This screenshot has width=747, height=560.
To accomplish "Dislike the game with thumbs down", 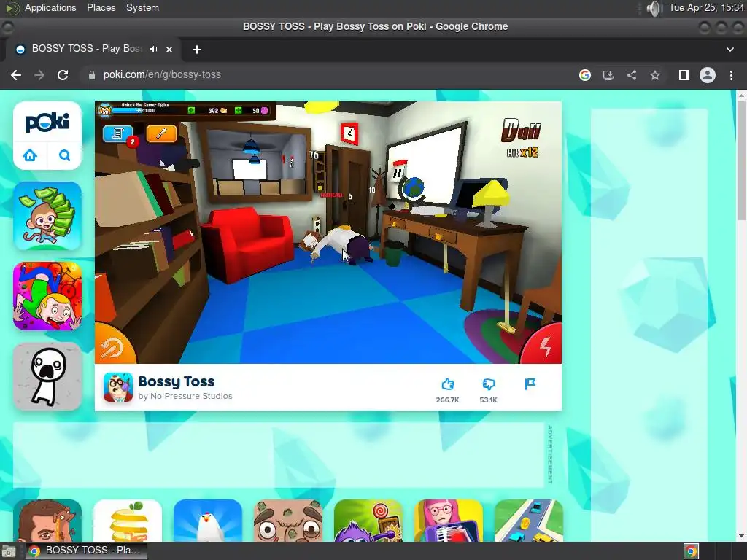I will click(x=488, y=384).
